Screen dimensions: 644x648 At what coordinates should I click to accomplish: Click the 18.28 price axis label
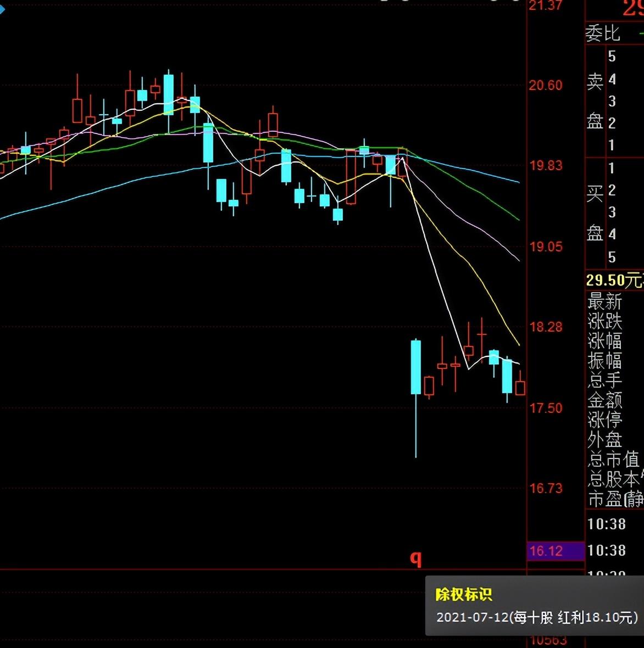546,327
